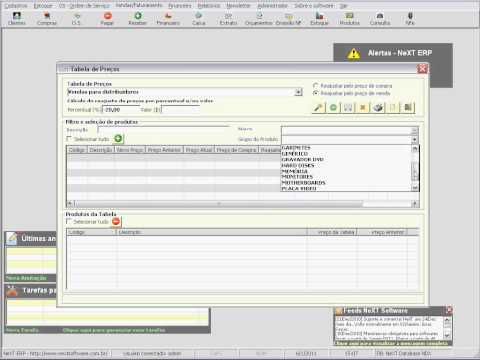This screenshot has height=360, width=480.
Task: Open the Produtos toolbar icon
Action: [x=350, y=19]
